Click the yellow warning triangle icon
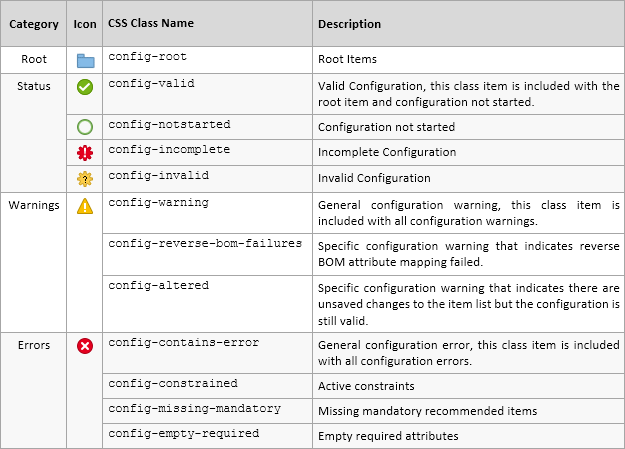Screen dimensions: 625x449 point(85,205)
